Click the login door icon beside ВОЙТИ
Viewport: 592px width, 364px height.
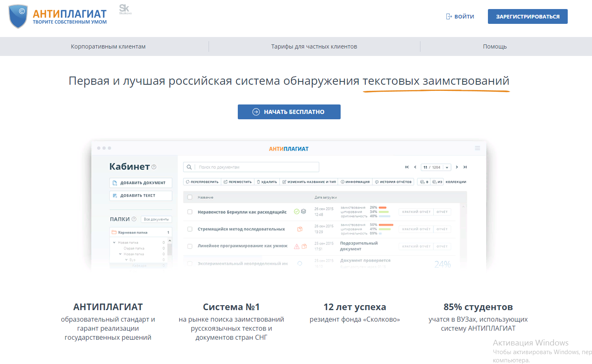point(449,16)
